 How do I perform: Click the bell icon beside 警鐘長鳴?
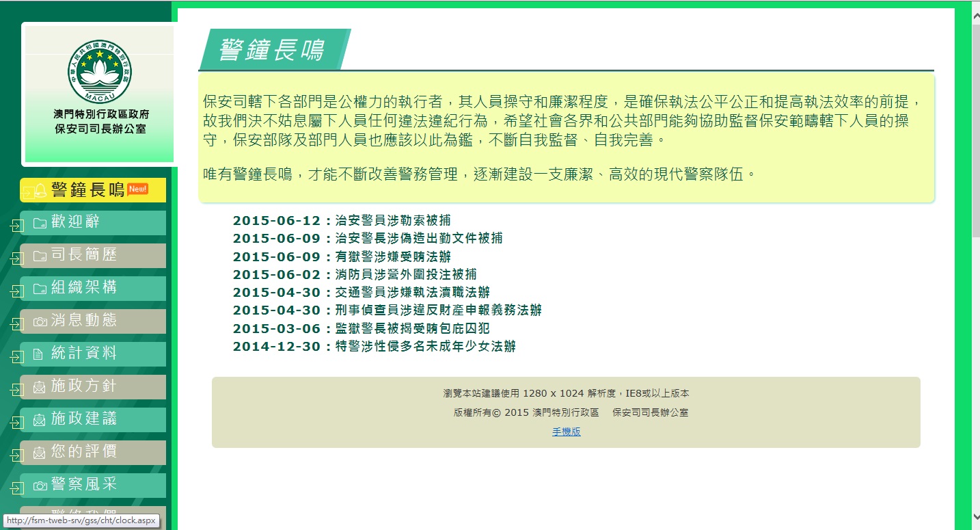pos(40,190)
